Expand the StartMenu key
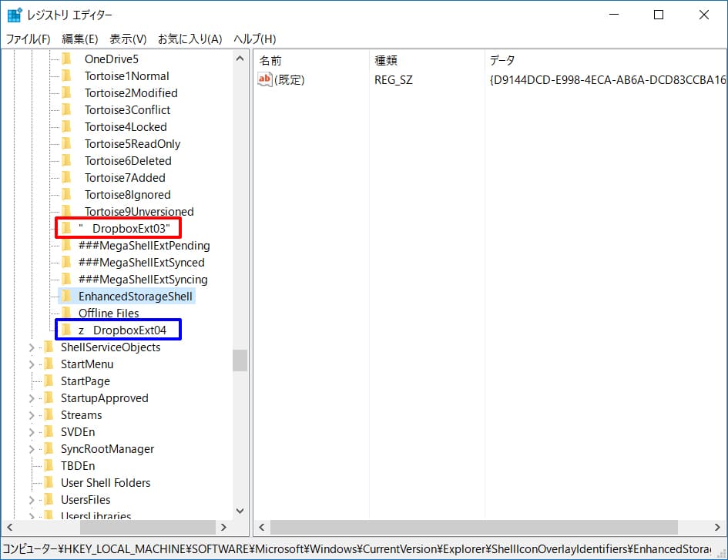 31,364
